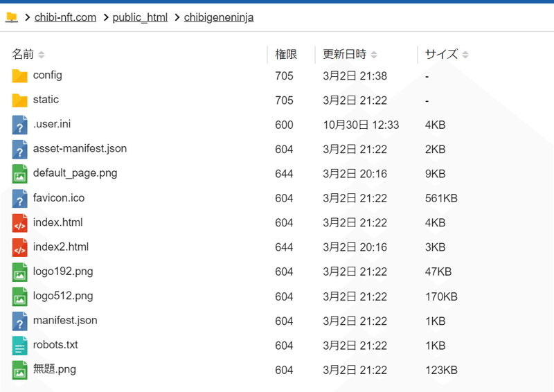Select the index2.html code file icon
This screenshot has height=392, width=554.
click(x=20, y=247)
